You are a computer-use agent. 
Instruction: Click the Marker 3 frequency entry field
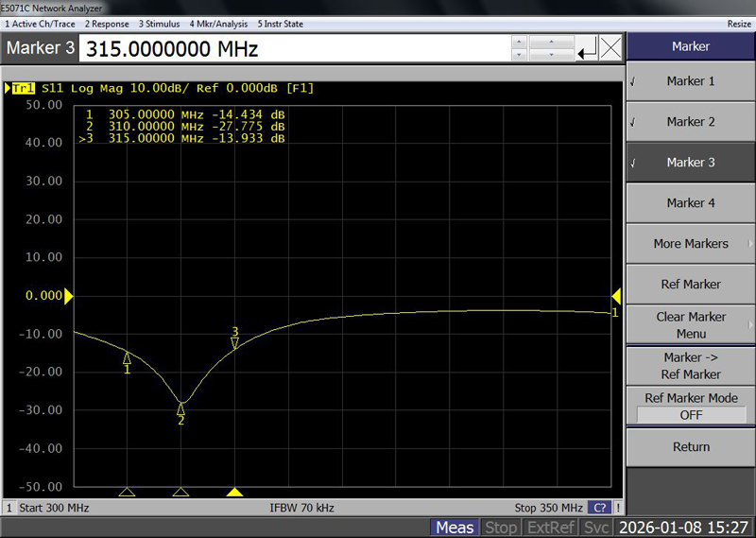293,48
